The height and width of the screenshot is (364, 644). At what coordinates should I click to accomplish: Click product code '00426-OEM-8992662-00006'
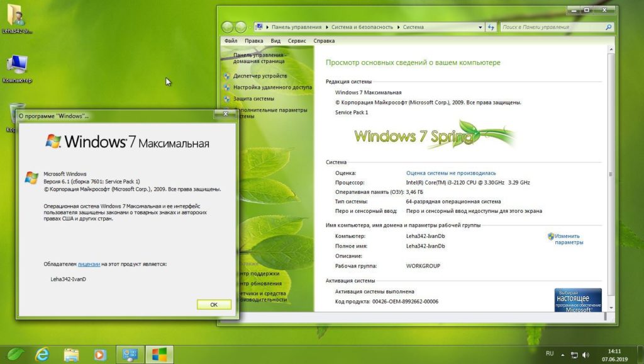tap(406, 302)
